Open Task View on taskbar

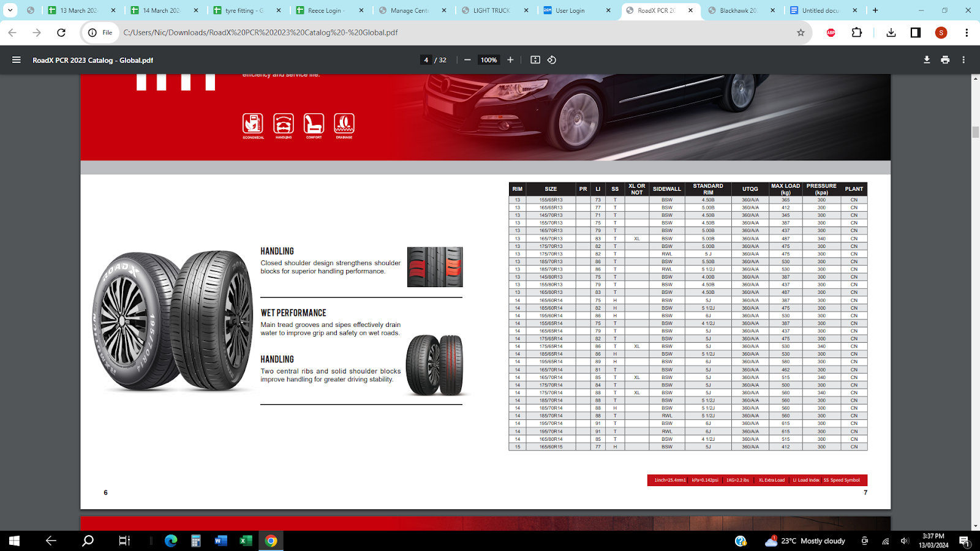[x=124, y=541]
